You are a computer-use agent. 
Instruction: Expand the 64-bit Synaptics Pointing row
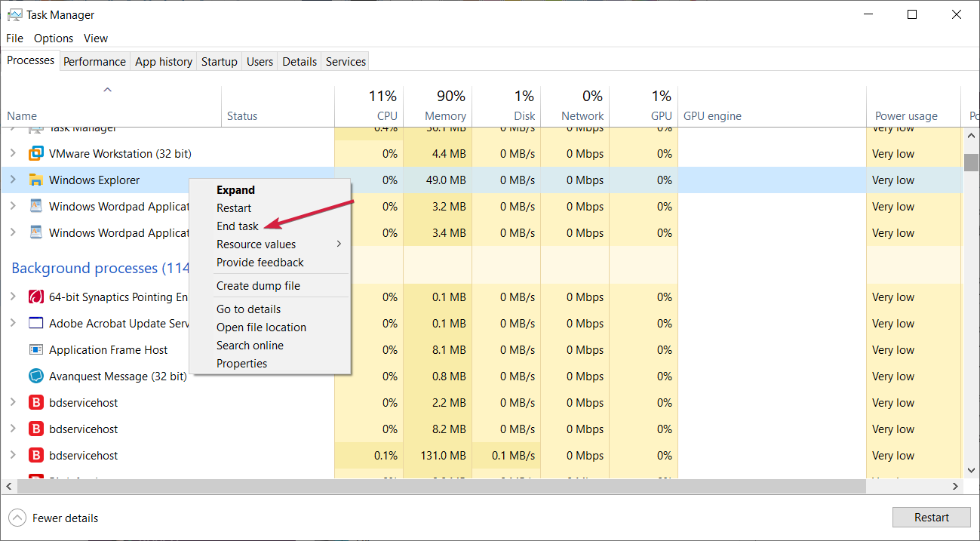13,297
